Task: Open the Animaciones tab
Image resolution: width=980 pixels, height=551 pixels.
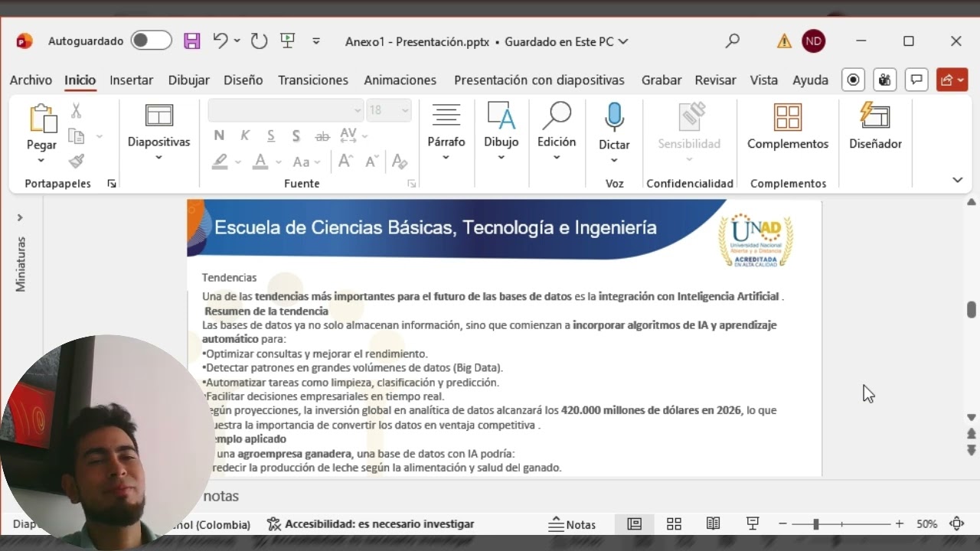Action: click(400, 80)
